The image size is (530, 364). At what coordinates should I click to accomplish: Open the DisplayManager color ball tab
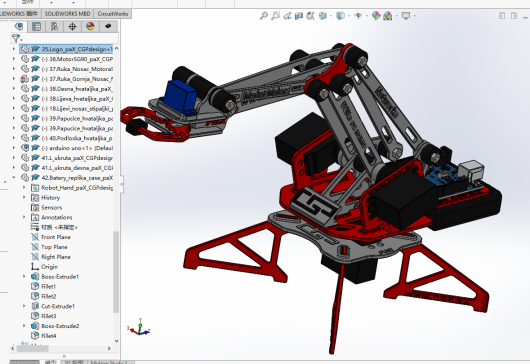(90, 26)
